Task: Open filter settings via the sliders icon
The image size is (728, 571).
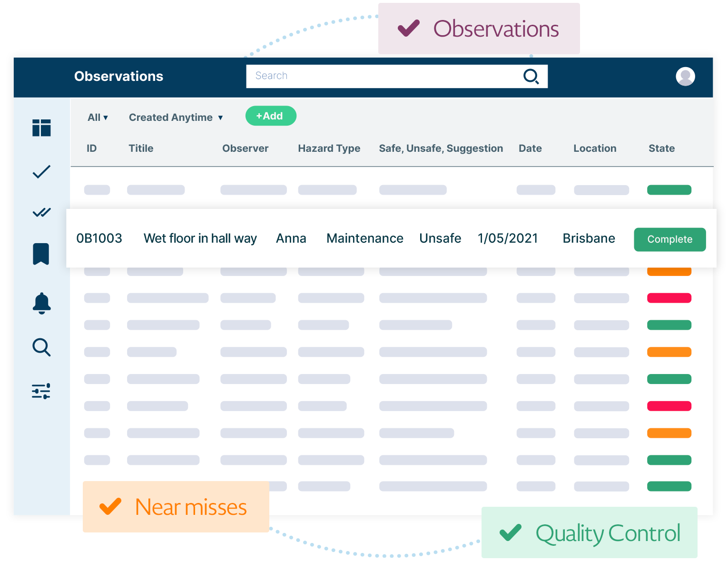Action: (41, 391)
